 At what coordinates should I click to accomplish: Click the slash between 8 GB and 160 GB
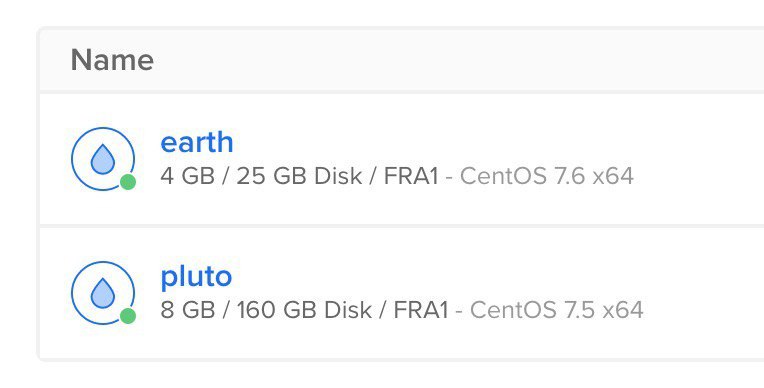click(x=226, y=310)
